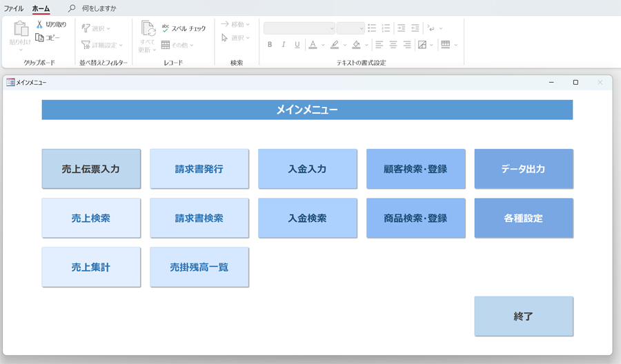Click the メインメニュー form icon in title bar
Screen dimensions: 621x364
[x=10, y=83]
